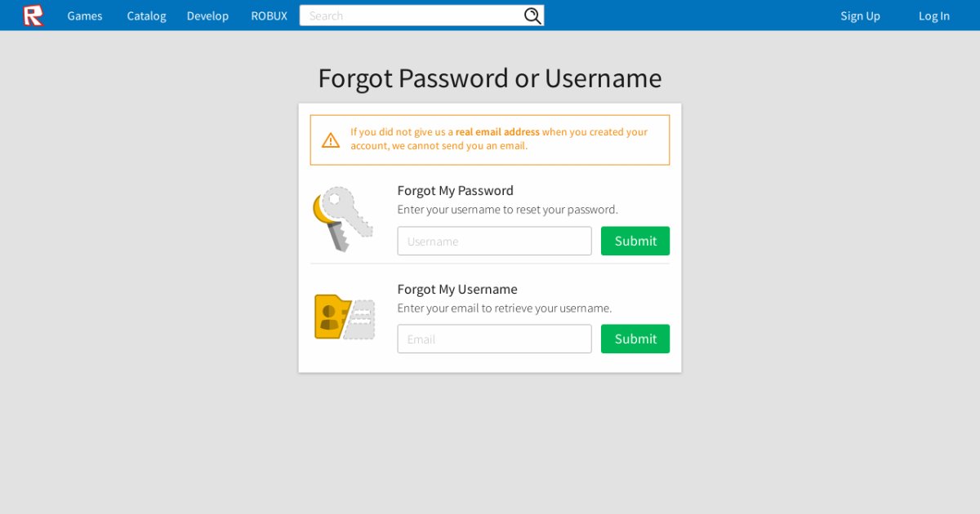Click the key icon beside Forgot My Password
This screenshot has height=514, width=980.
tap(342, 219)
